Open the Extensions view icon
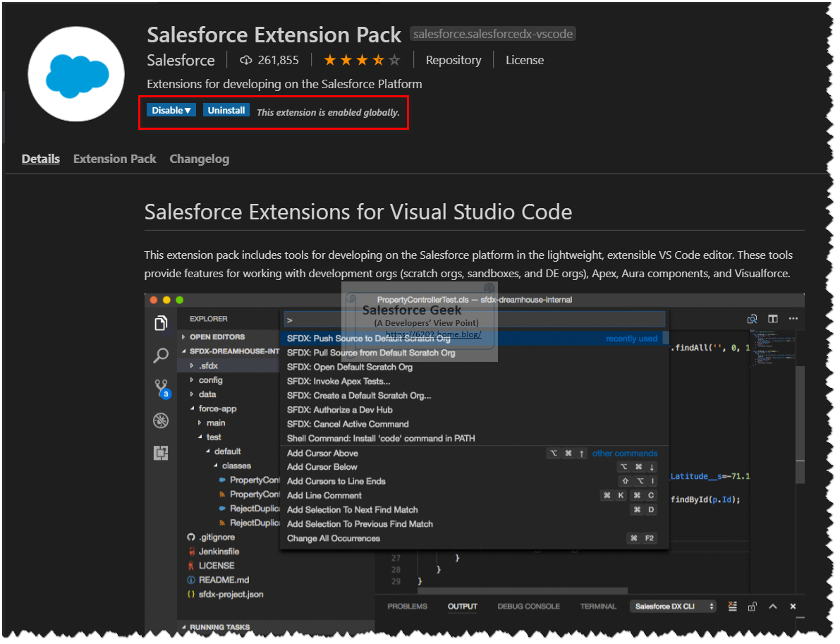 (x=160, y=453)
